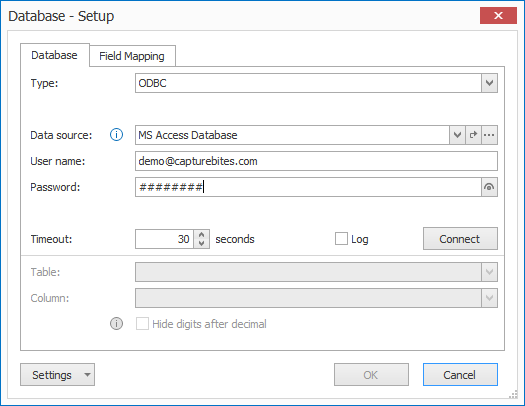Select the Database tab
525x406 pixels.
click(x=55, y=55)
